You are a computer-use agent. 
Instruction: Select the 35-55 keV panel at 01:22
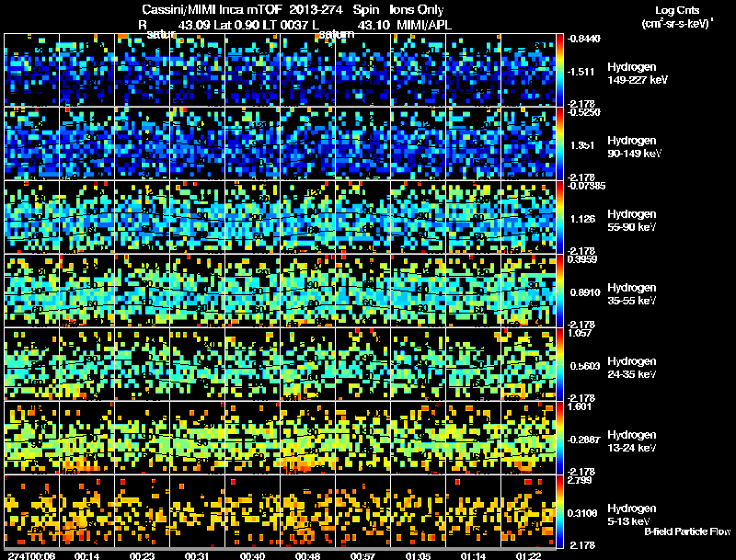[x=528, y=291]
